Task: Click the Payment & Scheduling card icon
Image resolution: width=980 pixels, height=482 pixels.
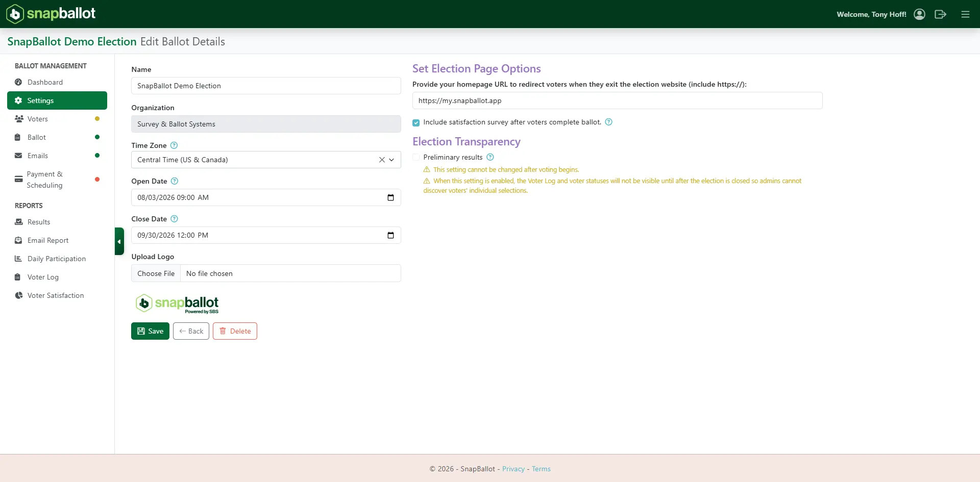Action: pos(18,180)
